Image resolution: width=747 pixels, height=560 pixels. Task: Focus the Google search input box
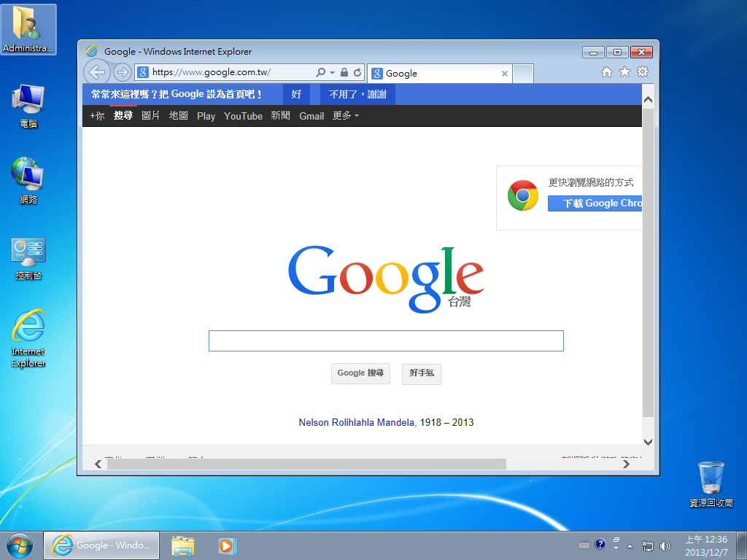click(x=386, y=341)
